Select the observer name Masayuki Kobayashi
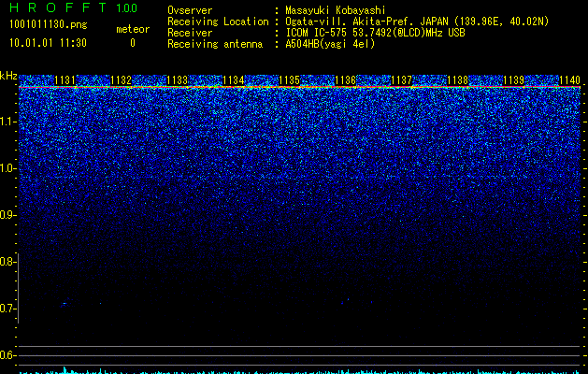Viewport: 588px width, 374px height. pos(336,10)
